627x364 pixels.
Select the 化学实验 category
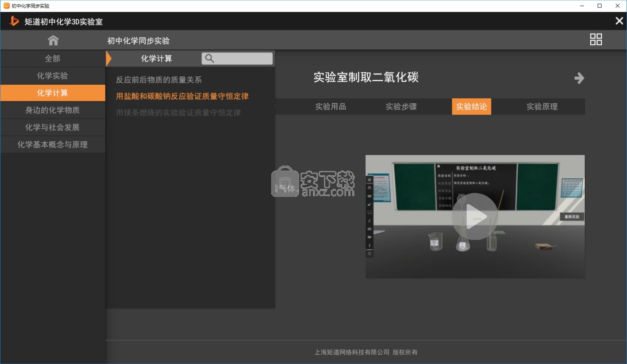point(53,76)
